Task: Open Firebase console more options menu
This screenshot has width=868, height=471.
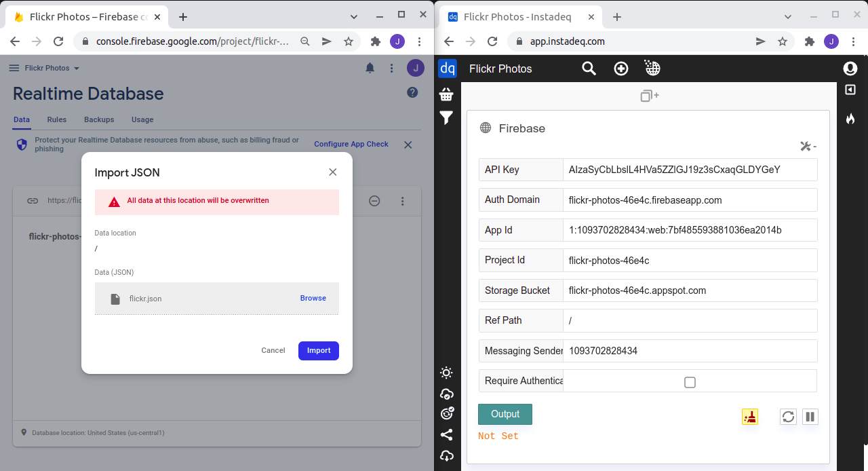Action: [391, 68]
